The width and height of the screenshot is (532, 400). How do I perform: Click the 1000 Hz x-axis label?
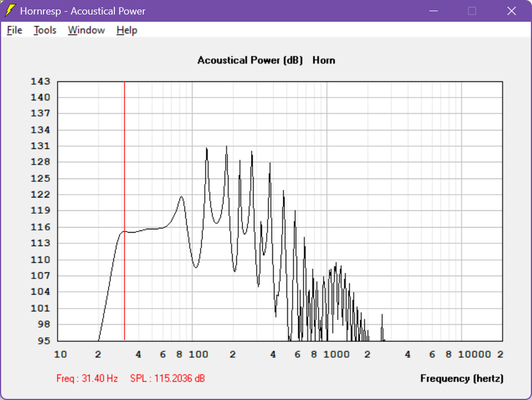(336, 354)
